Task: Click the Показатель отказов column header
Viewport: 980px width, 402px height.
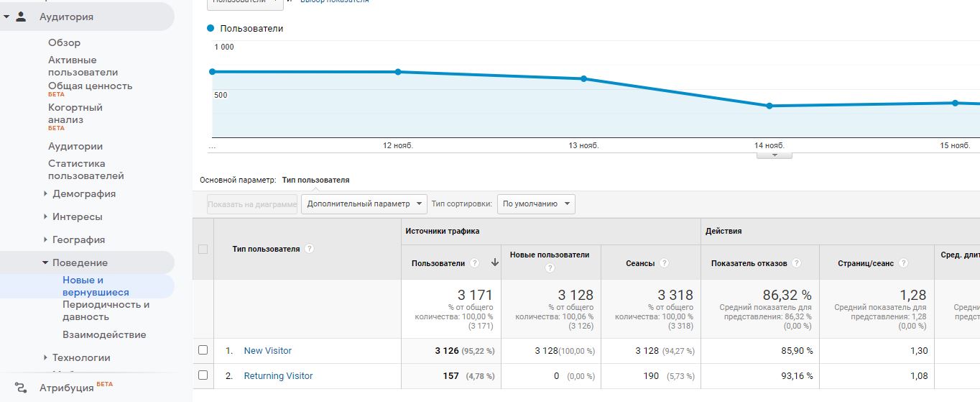Action: point(749,263)
